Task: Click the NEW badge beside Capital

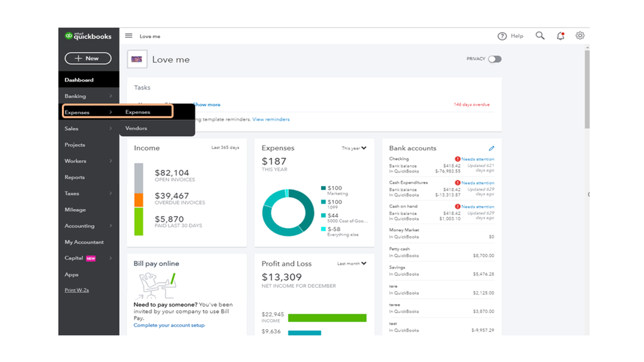Action: (x=91, y=258)
